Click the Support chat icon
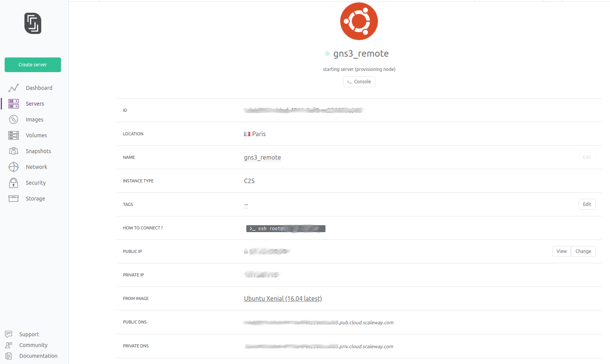 (8, 334)
